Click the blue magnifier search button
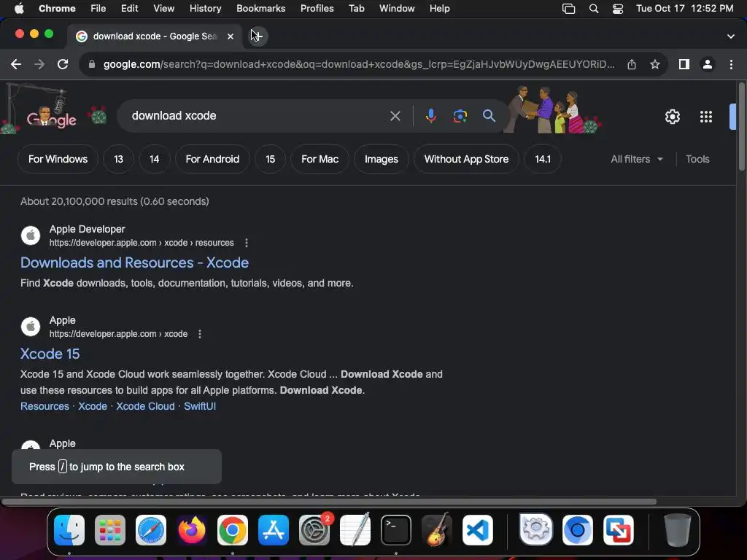 (x=489, y=116)
